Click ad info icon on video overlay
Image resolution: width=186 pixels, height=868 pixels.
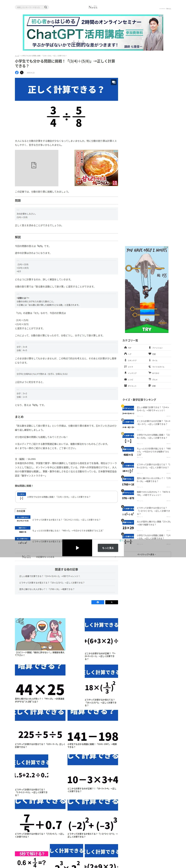pos(121,540)
